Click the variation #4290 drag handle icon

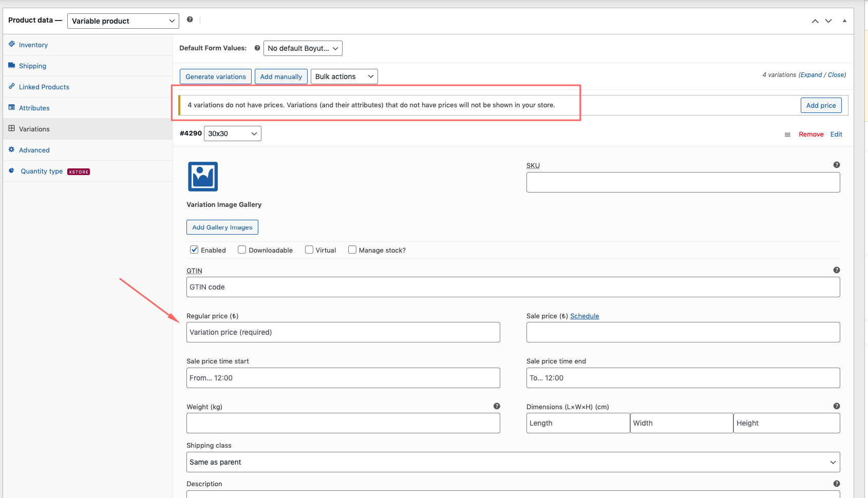point(787,135)
